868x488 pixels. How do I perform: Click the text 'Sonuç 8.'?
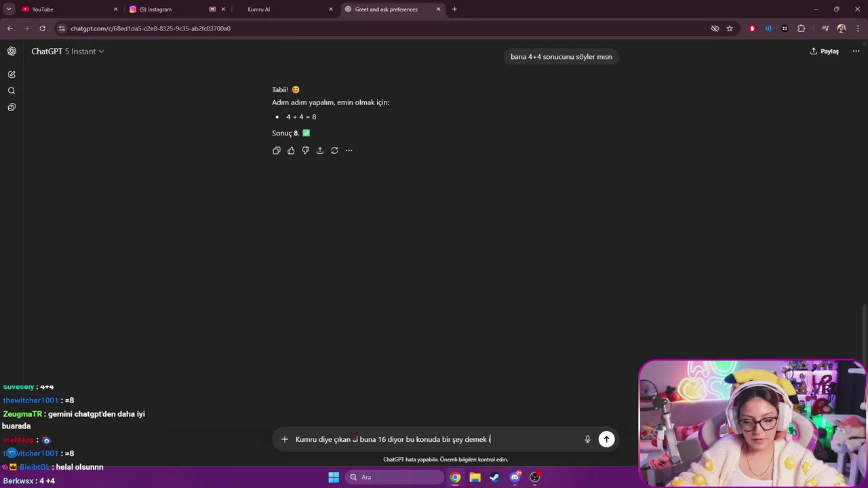click(285, 134)
